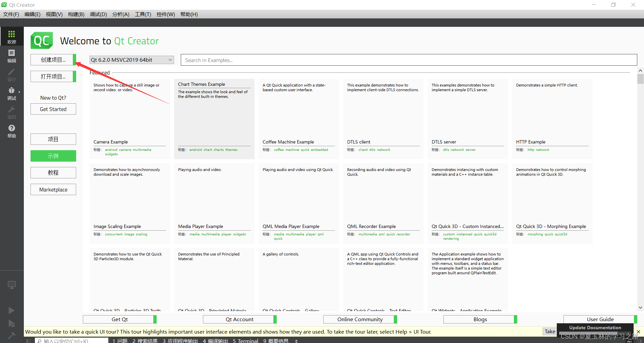Click the examples scrollbar down arrow
644x343 pixels.
[x=640, y=308]
